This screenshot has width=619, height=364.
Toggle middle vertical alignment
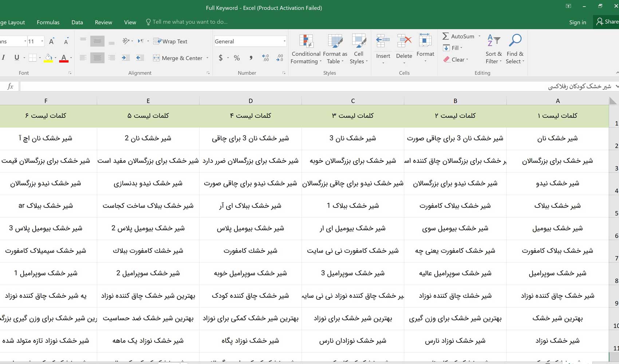pos(97,41)
